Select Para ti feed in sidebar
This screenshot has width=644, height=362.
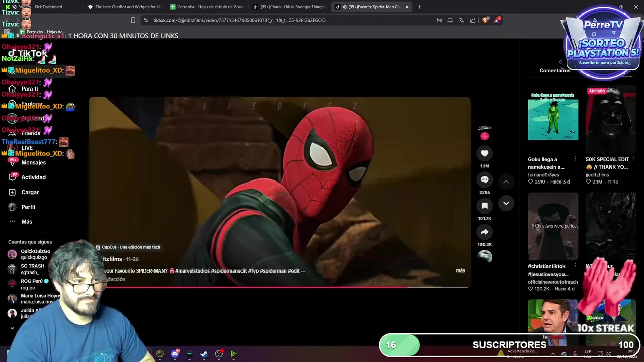pos(30,89)
